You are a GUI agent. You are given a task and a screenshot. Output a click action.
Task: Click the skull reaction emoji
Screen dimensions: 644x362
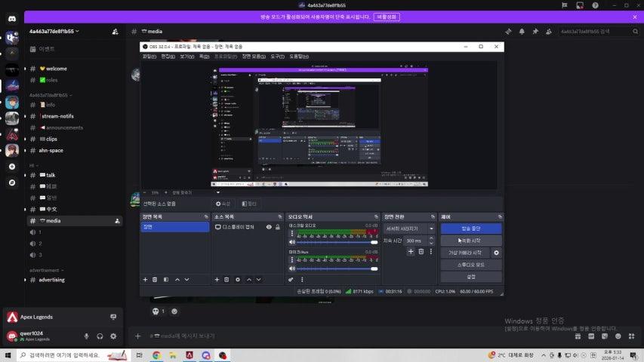(x=156, y=311)
